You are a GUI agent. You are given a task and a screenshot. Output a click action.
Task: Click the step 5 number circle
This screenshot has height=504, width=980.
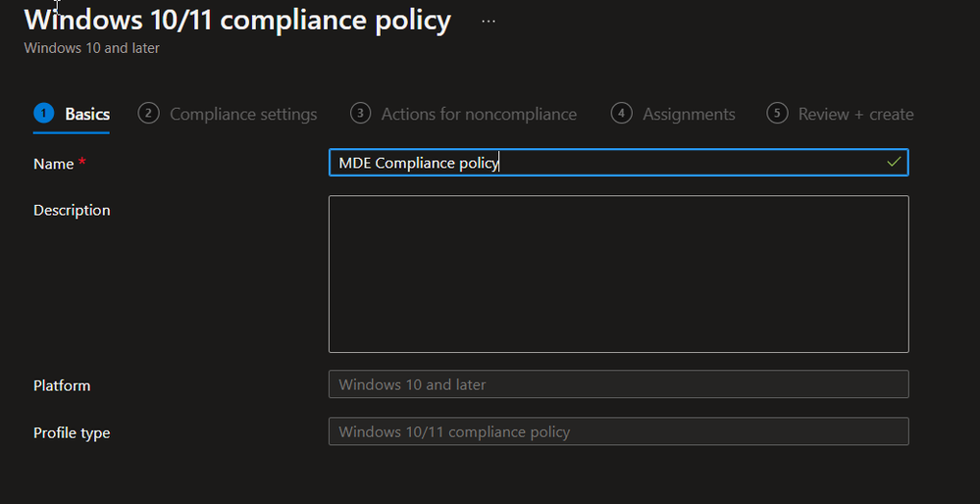pos(777,114)
